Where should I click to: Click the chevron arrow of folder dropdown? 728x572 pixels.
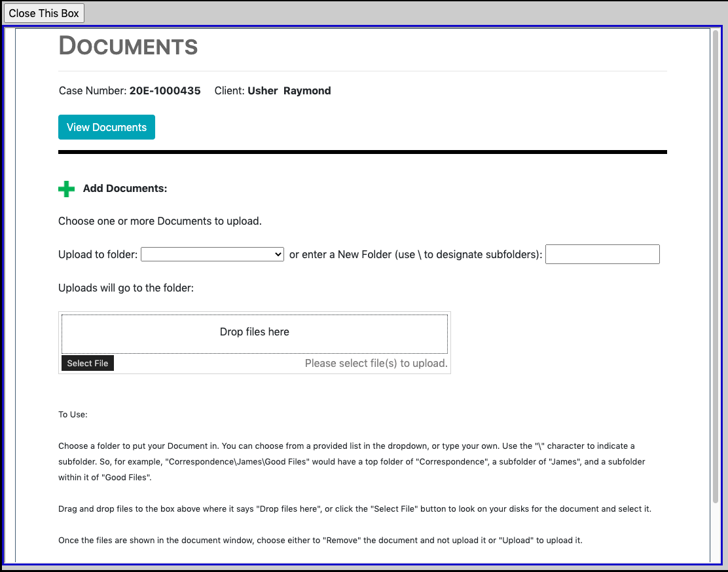pos(279,254)
